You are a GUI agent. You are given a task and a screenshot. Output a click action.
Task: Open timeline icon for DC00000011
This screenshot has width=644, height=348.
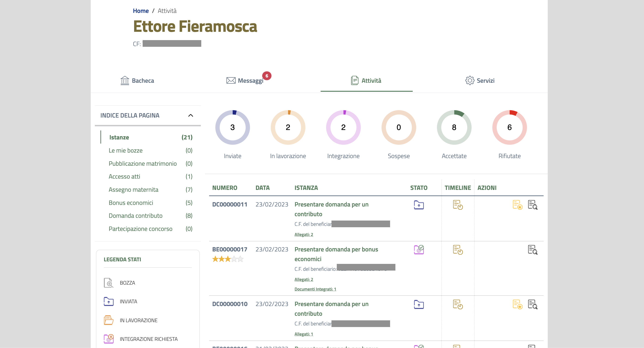(x=457, y=205)
